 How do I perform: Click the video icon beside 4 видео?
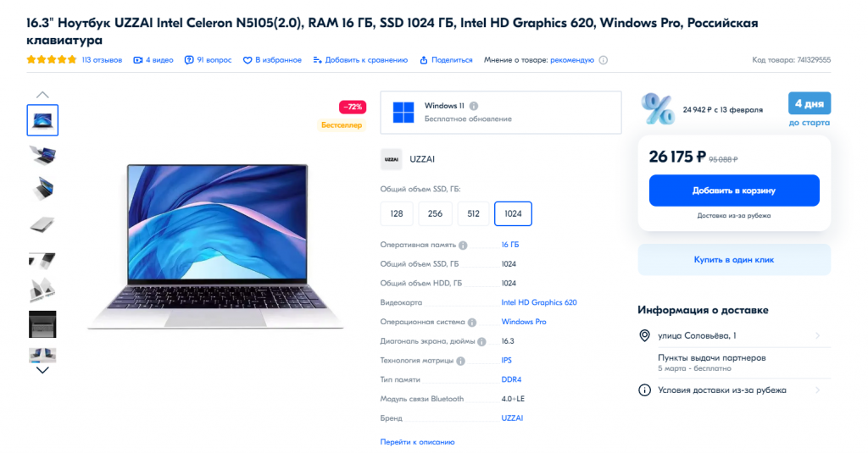click(138, 60)
